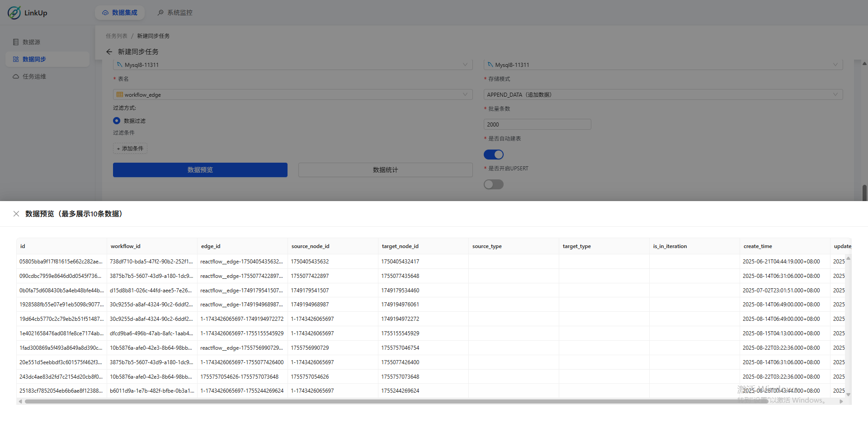Image resolution: width=868 pixels, height=427 pixels.
Task: Disable the 是否自动建表 switch
Action: tap(493, 155)
